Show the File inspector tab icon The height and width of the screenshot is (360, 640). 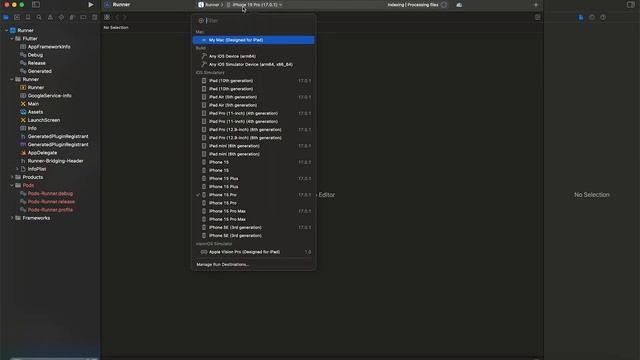pyautogui.click(x=581, y=18)
